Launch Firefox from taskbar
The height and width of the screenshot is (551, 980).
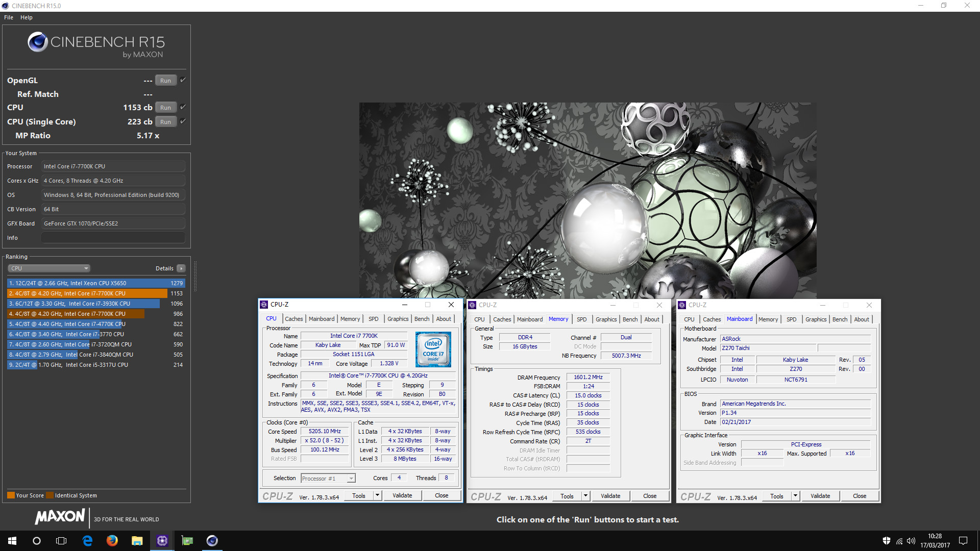click(x=112, y=541)
